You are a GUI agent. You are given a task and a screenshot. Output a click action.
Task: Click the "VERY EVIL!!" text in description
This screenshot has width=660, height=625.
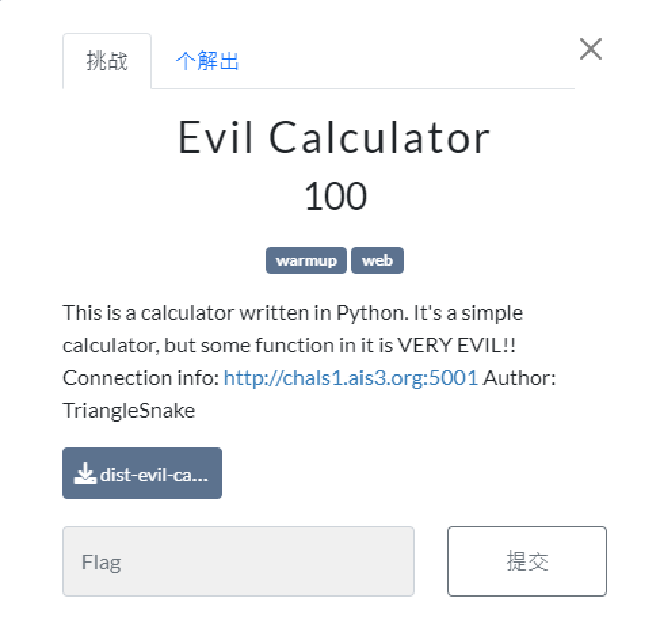[457, 346]
